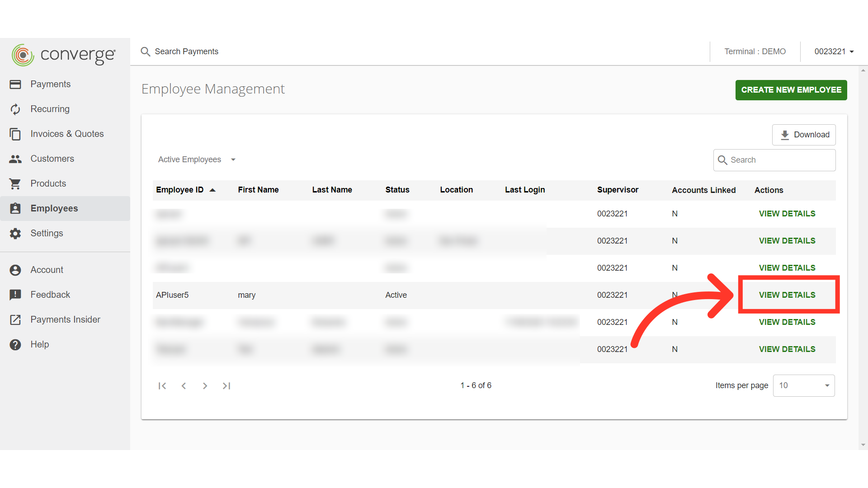Click the Products shopping cart icon
868x488 pixels.
(15, 184)
